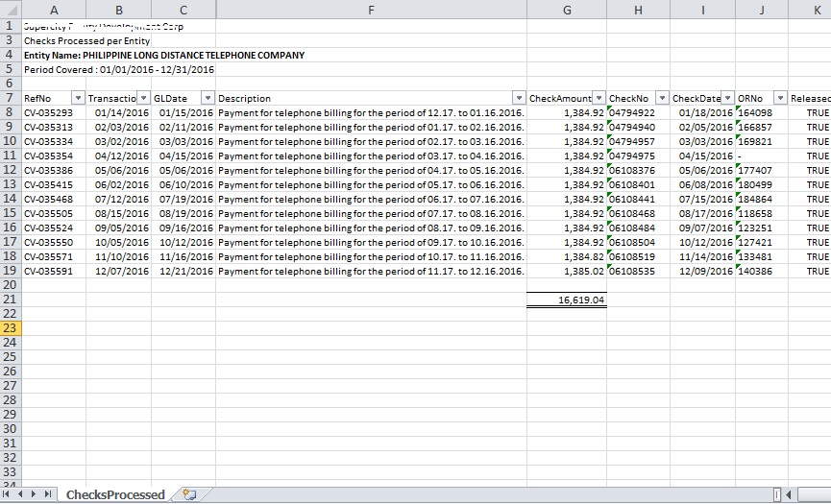Click check amount 1,384.82 cell

[x=567, y=256]
